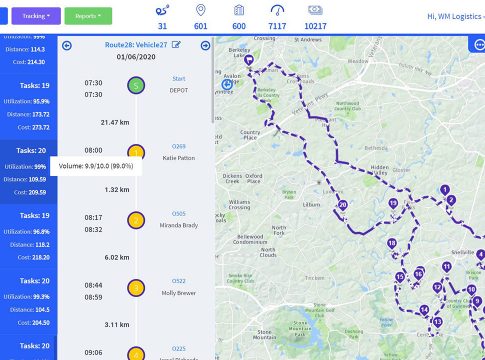485x360 pixels.
Task: Open the Tracking dropdown menu
Action: 36,16
